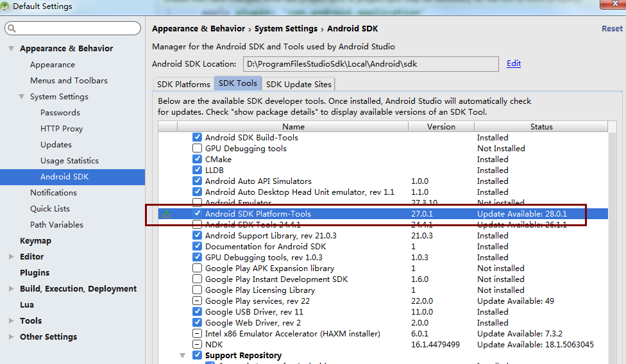This screenshot has width=626, height=364.
Task: Select the SDK Tools tab
Action: (238, 83)
